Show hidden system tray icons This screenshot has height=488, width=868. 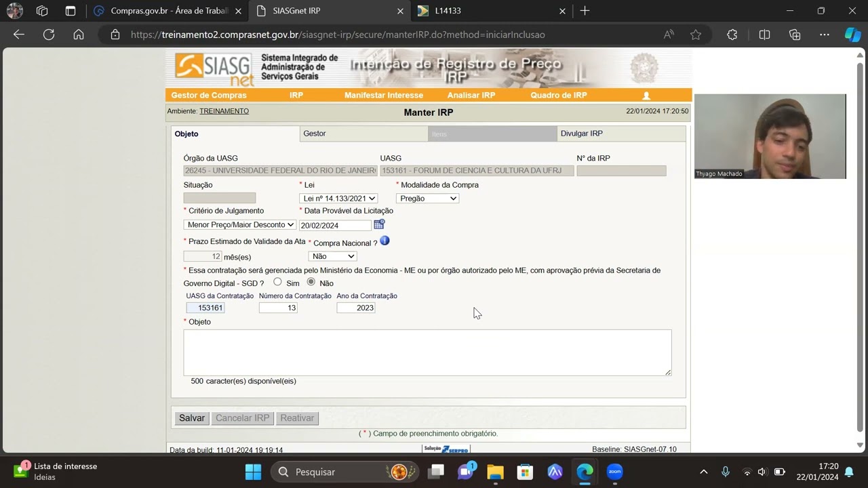click(x=703, y=472)
